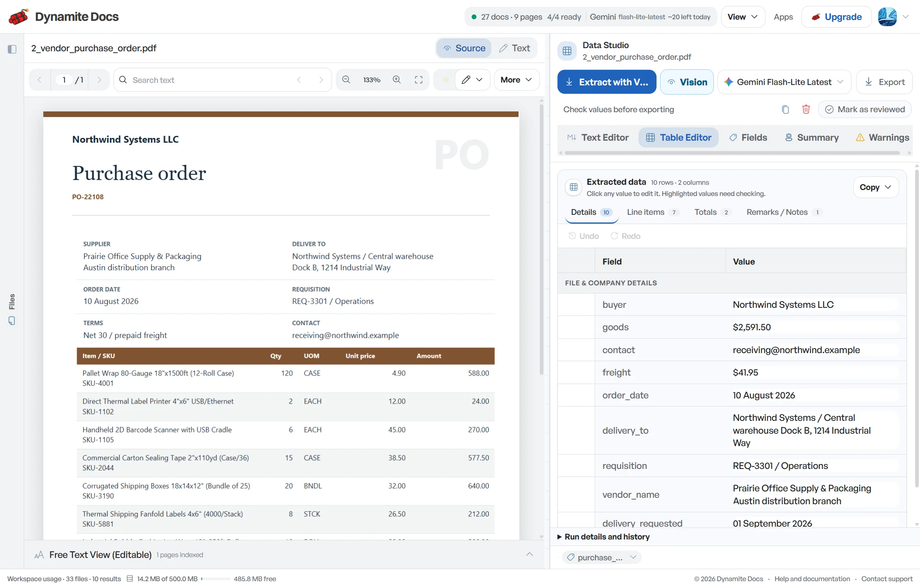Open Gemini Flash-Lite Latest model dropdown
920x588 pixels.
click(x=784, y=82)
